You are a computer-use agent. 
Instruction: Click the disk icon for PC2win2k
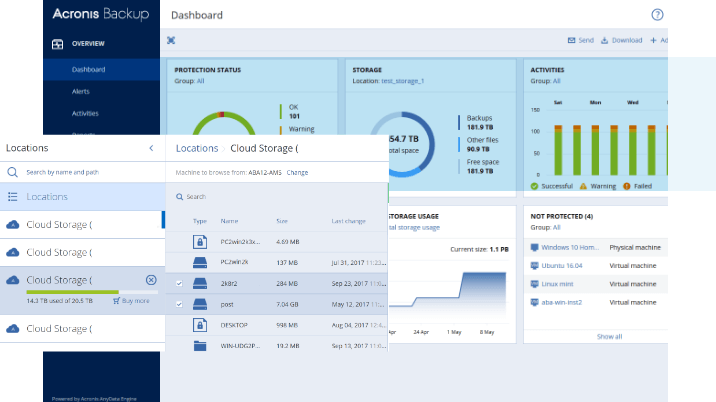(x=199, y=262)
